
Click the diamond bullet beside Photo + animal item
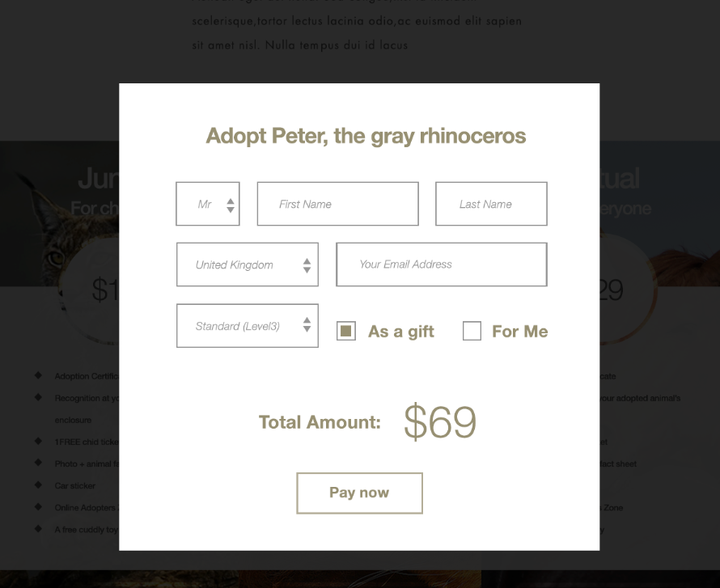tap(38, 463)
